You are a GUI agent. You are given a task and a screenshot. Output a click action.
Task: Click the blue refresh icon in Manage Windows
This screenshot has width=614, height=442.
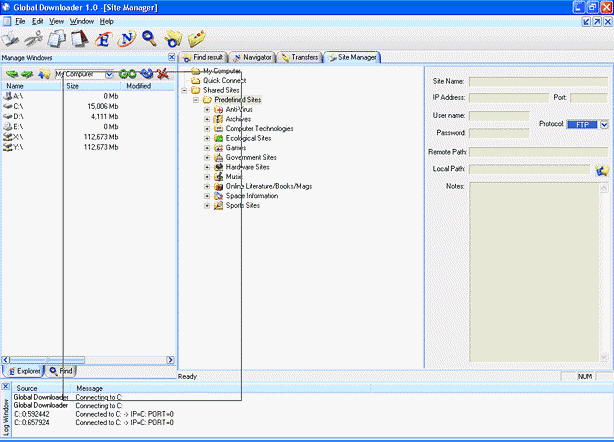147,74
